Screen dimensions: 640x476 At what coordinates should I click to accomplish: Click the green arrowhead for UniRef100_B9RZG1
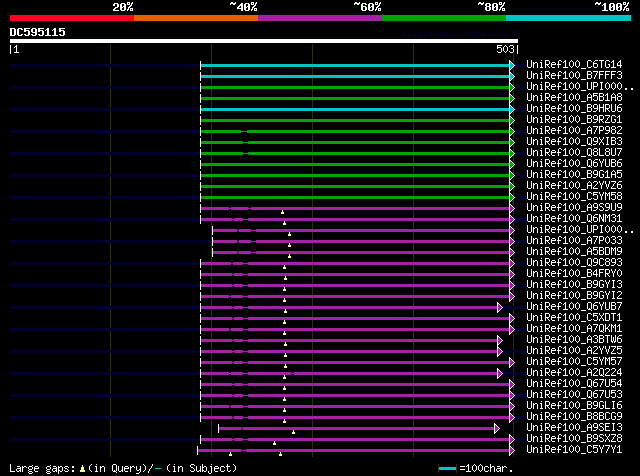tap(512, 120)
